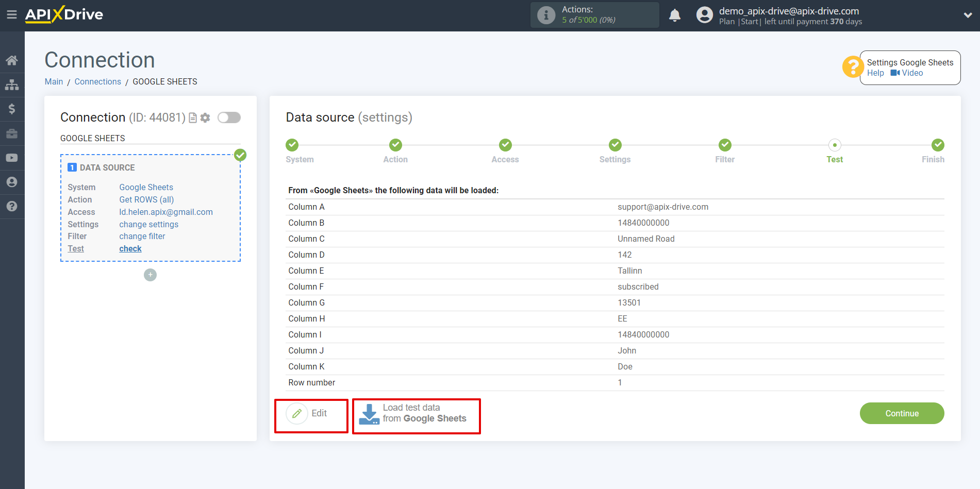
Task: Click the Column J value John
Action: (x=627, y=351)
